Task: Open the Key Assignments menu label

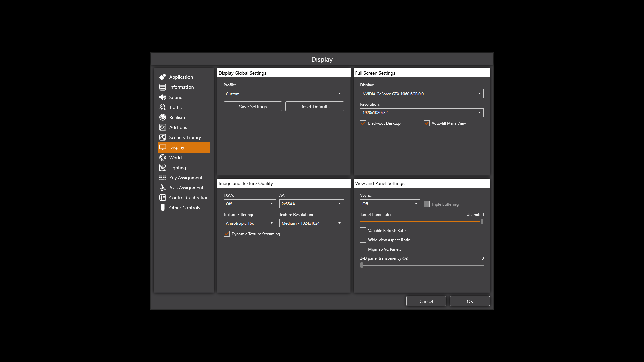Action: click(x=187, y=178)
